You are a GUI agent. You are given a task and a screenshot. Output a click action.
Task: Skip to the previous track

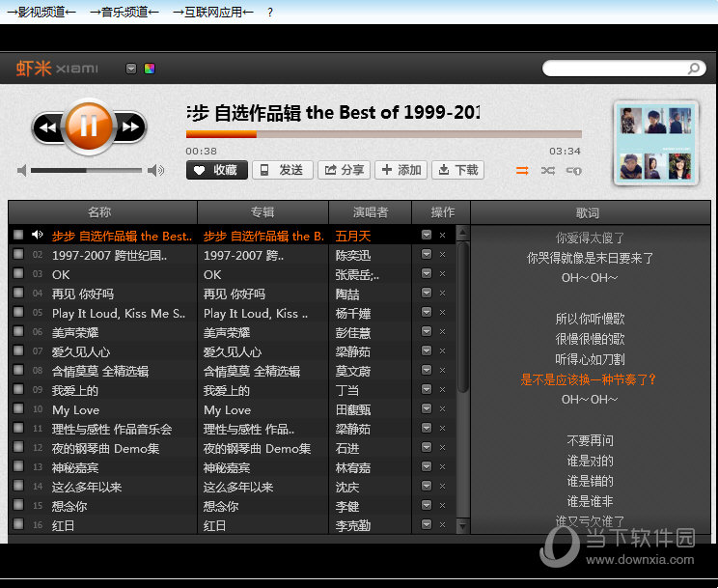tap(46, 126)
